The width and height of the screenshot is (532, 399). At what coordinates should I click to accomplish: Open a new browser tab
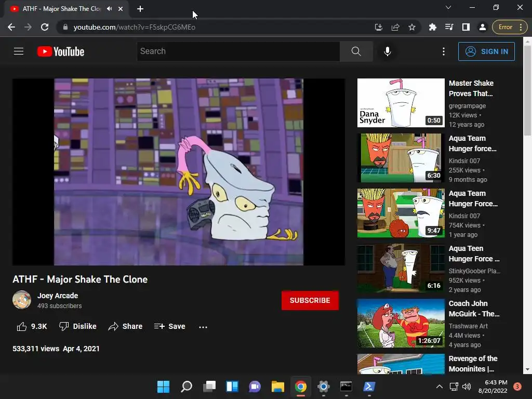click(140, 9)
